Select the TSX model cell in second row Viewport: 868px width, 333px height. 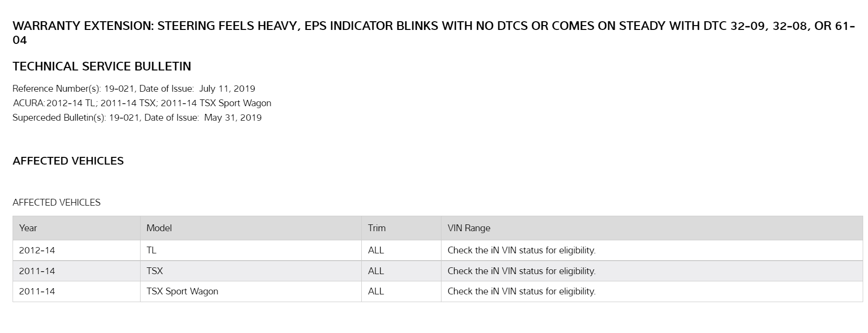click(155, 271)
